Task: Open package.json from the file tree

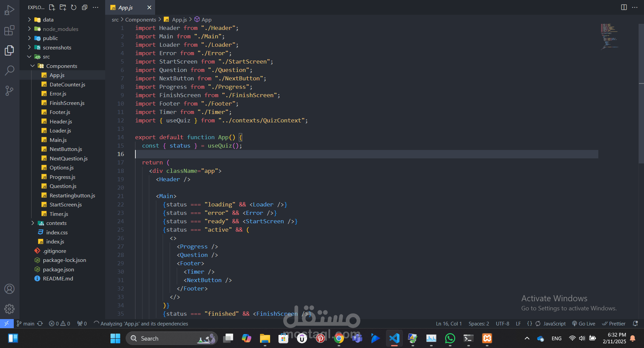Action: tap(58, 269)
